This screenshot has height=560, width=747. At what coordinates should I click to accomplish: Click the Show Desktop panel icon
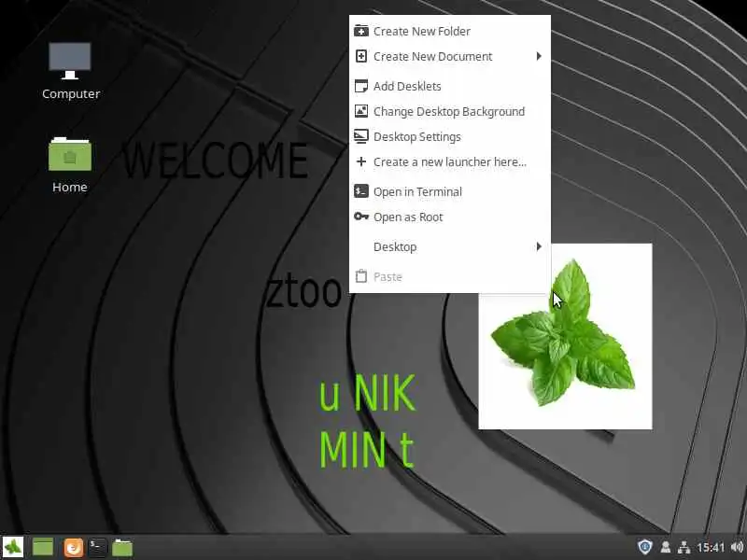coord(43,547)
